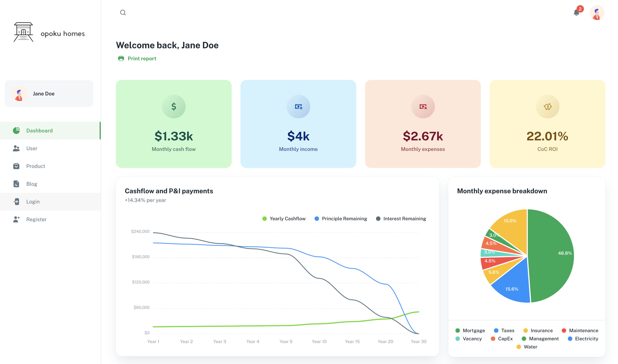Click the Jane Doe avatar in the sidebar

(x=19, y=94)
